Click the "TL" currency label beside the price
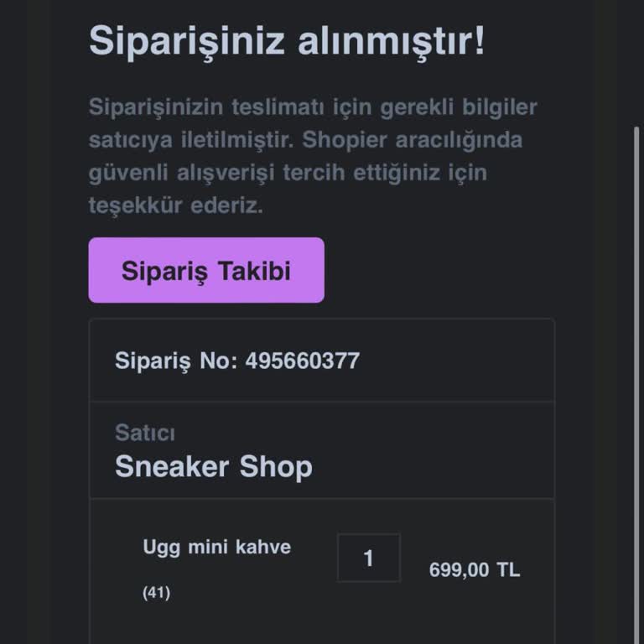This screenshot has height=644, width=644. click(x=508, y=570)
